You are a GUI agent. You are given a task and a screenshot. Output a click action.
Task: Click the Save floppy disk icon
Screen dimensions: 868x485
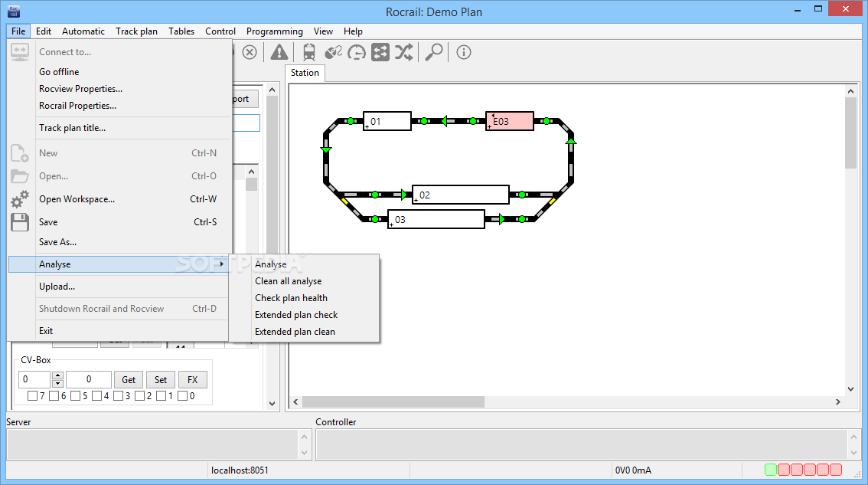19,222
